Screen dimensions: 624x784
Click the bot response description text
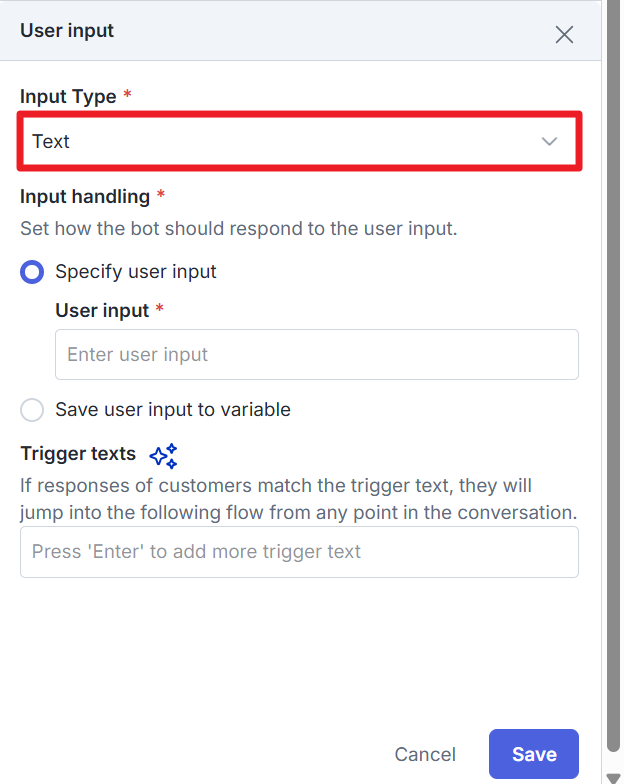[x=238, y=228]
